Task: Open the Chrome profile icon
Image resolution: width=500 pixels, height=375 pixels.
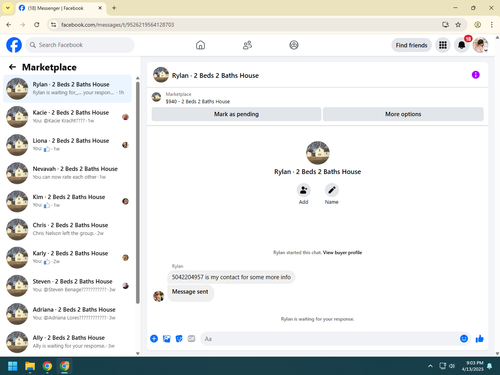Action: coord(477,25)
